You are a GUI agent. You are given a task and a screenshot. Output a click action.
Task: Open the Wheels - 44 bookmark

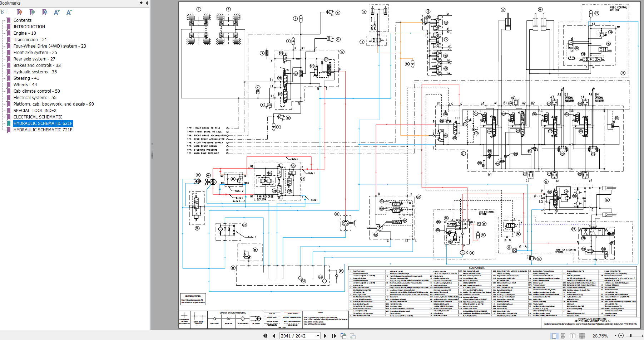pos(25,85)
